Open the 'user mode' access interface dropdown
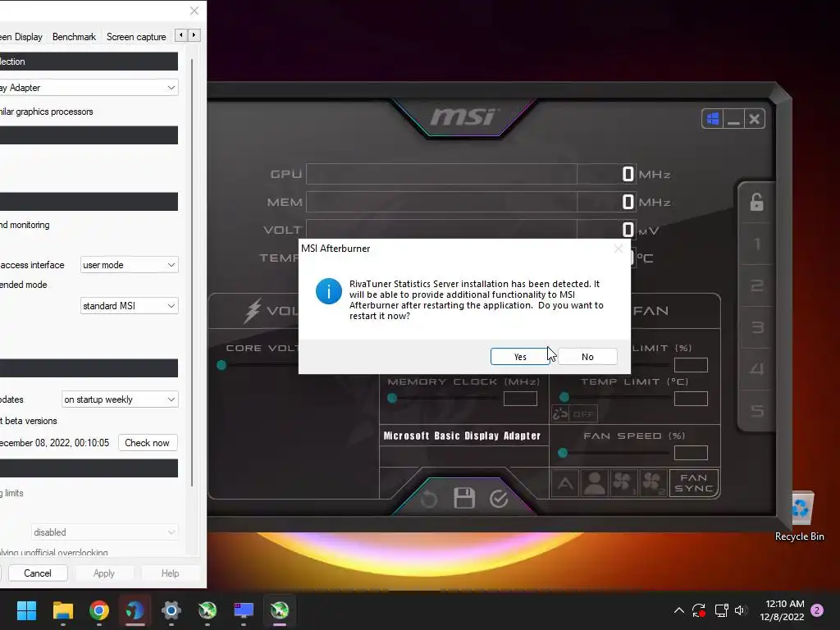This screenshot has height=630, width=840. click(x=129, y=265)
